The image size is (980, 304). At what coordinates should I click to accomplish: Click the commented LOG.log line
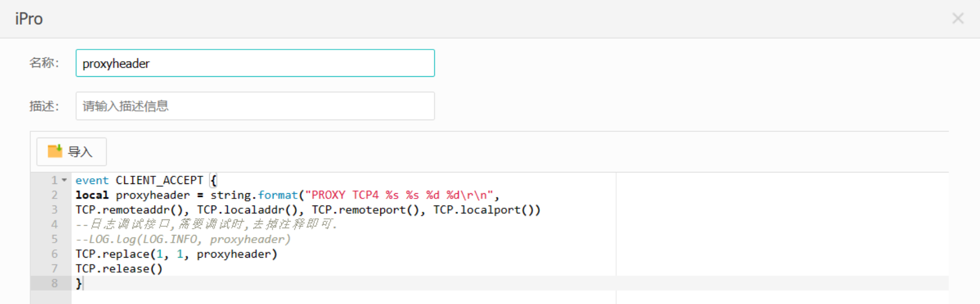click(x=183, y=240)
